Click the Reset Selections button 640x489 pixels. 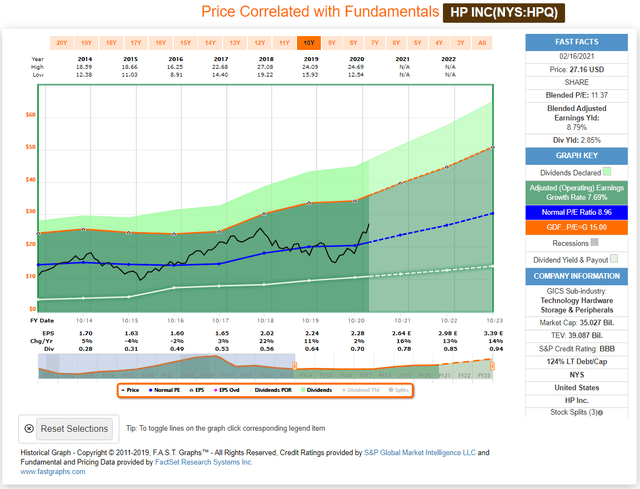pyautogui.click(x=74, y=429)
